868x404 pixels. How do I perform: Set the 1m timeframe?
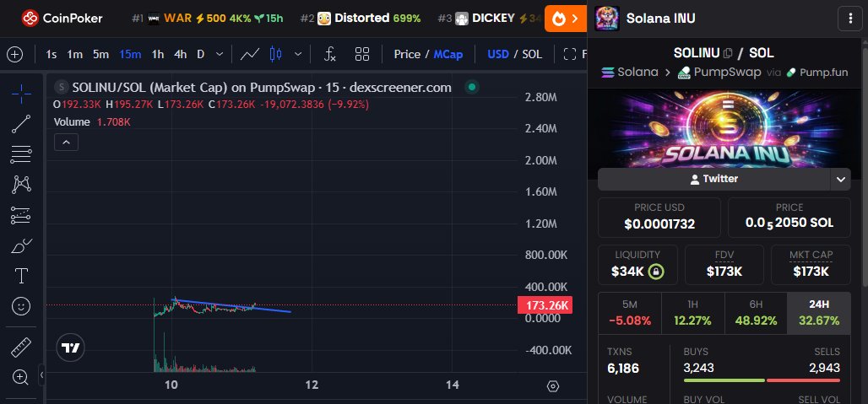click(75, 54)
